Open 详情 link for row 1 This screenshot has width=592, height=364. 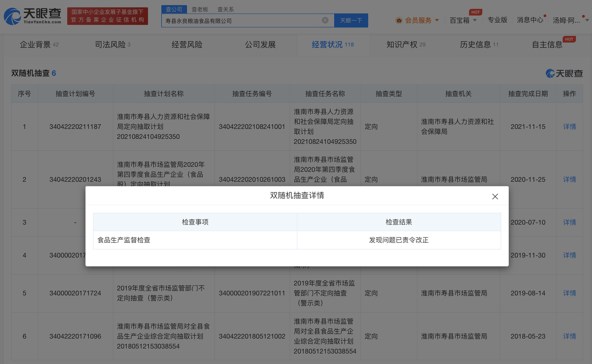pyautogui.click(x=569, y=127)
